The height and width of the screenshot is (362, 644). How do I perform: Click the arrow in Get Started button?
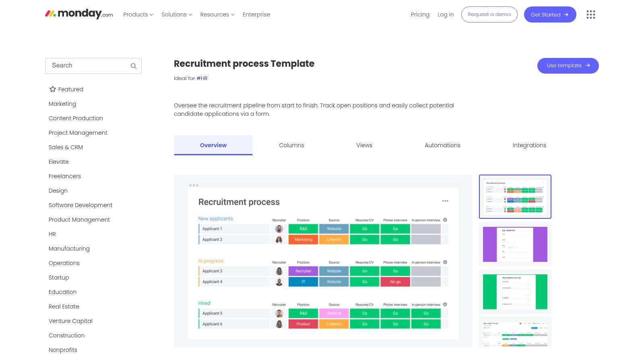566,15
